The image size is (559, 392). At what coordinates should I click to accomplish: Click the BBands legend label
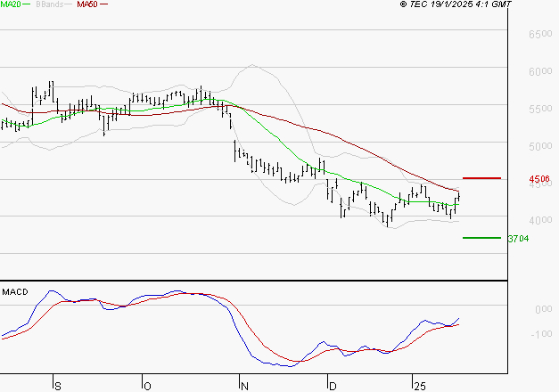tap(49, 4)
